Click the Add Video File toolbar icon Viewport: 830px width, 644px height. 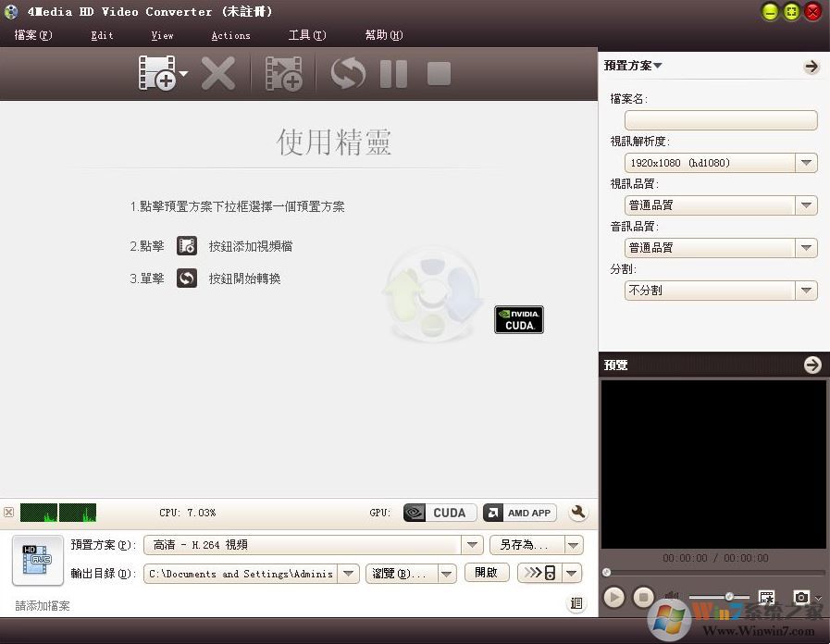[157, 73]
